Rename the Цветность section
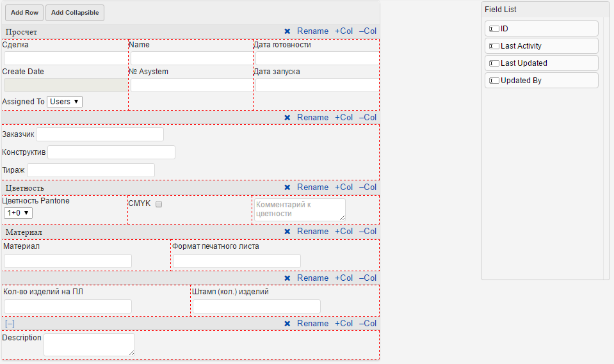Viewport: 614px width, 364px height. coord(312,187)
